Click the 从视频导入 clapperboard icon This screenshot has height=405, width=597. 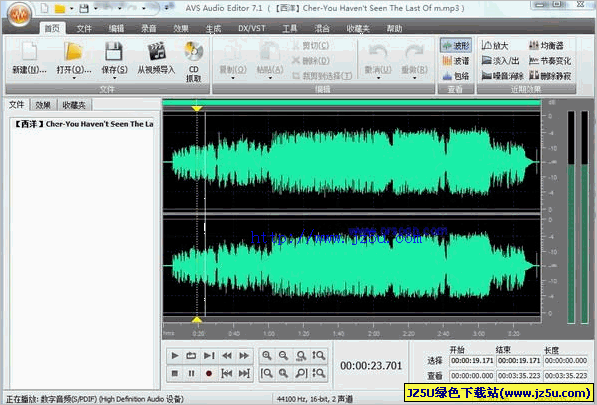[157, 51]
